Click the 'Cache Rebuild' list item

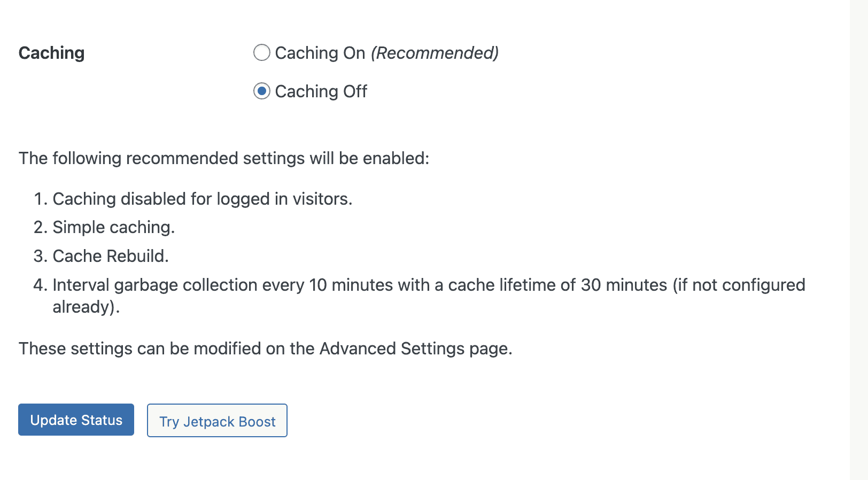[111, 256]
